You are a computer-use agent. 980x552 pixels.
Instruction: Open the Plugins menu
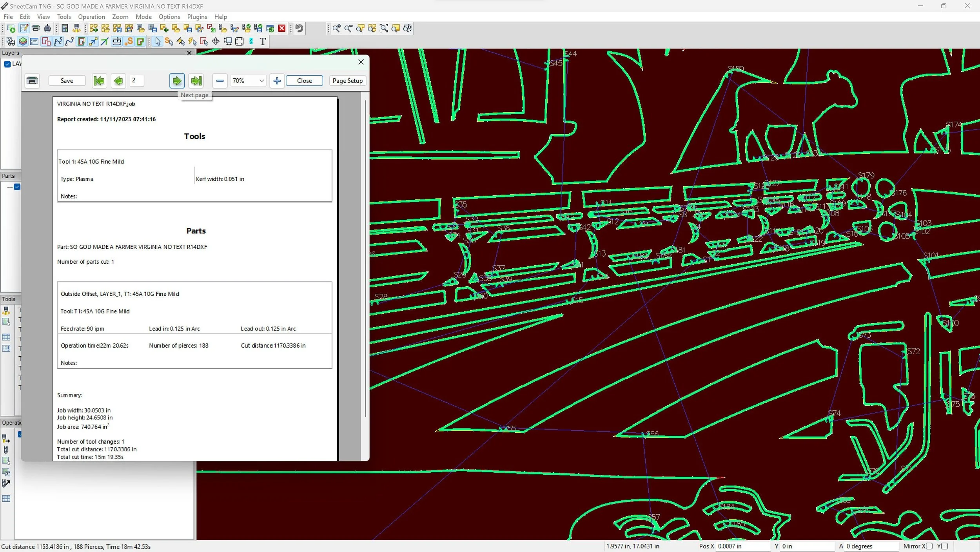197,17
